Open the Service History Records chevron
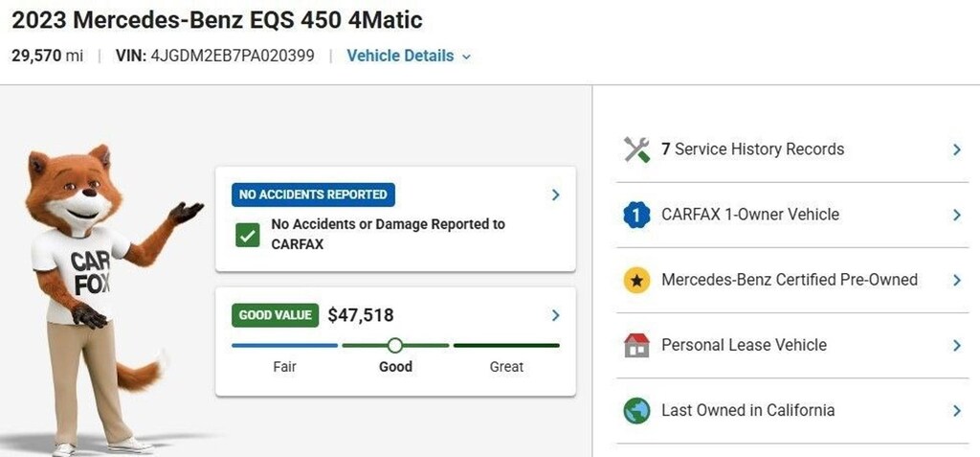This screenshot has height=457, width=980. point(957,149)
